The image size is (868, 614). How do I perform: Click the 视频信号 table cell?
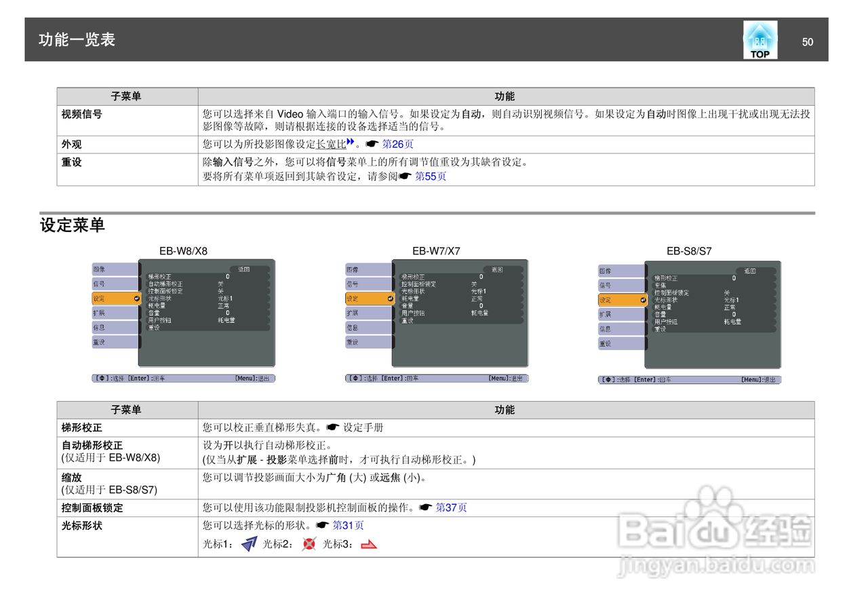tap(127, 120)
